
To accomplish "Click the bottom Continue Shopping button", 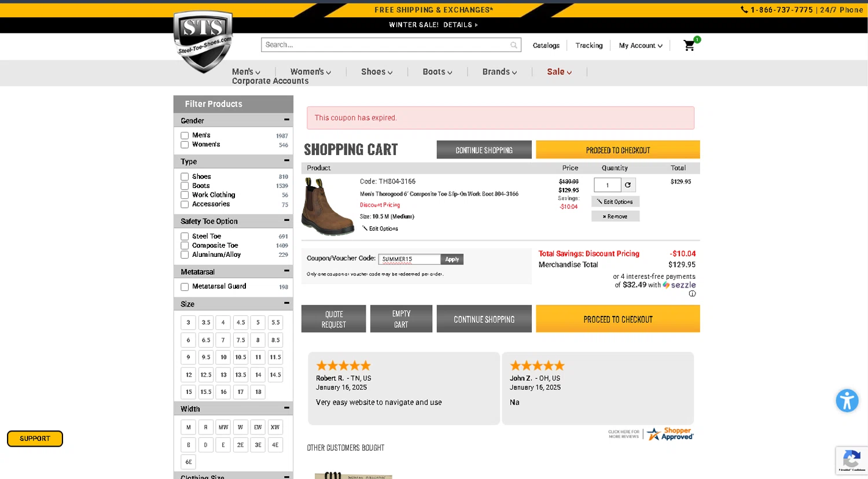I will tap(484, 319).
